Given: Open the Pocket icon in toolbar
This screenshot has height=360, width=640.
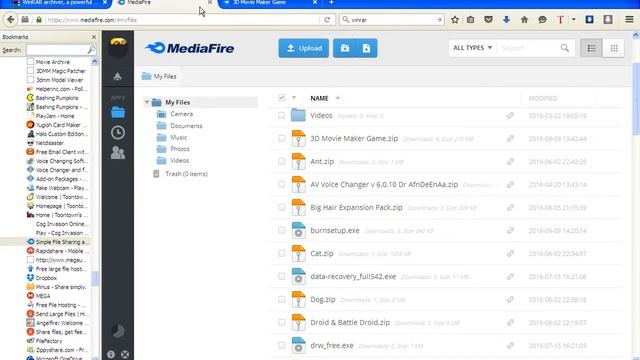Looking at the screenshot, I should pos(488,20).
